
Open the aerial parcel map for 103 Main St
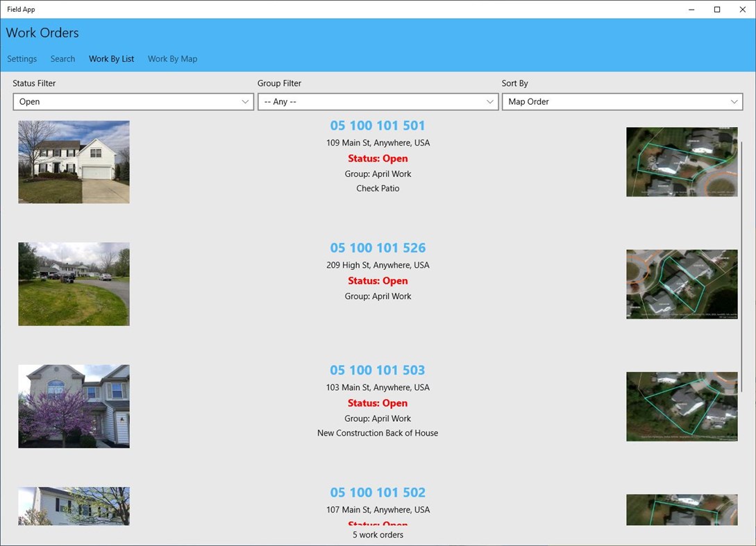(682, 407)
